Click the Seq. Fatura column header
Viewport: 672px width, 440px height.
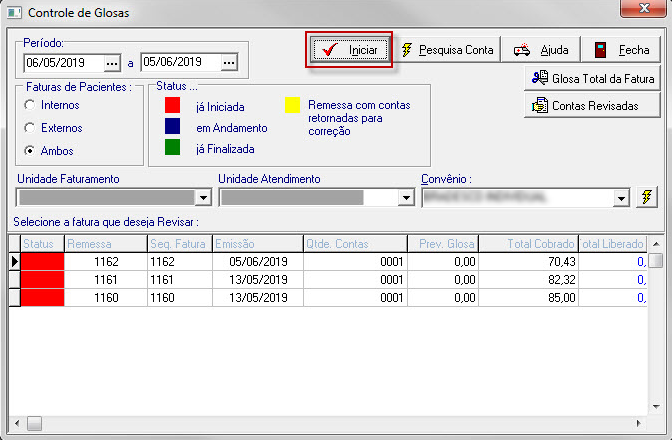180,244
